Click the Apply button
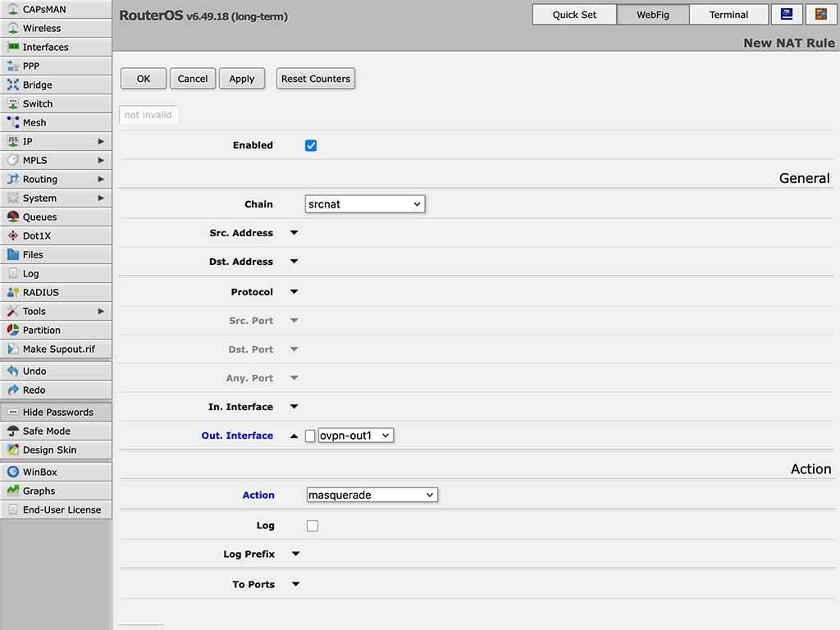 click(242, 79)
